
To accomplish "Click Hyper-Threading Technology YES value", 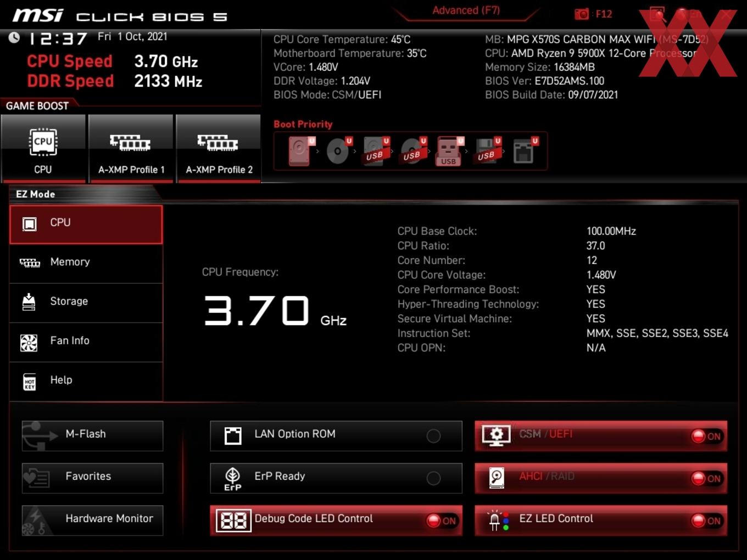I will (596, 304).
